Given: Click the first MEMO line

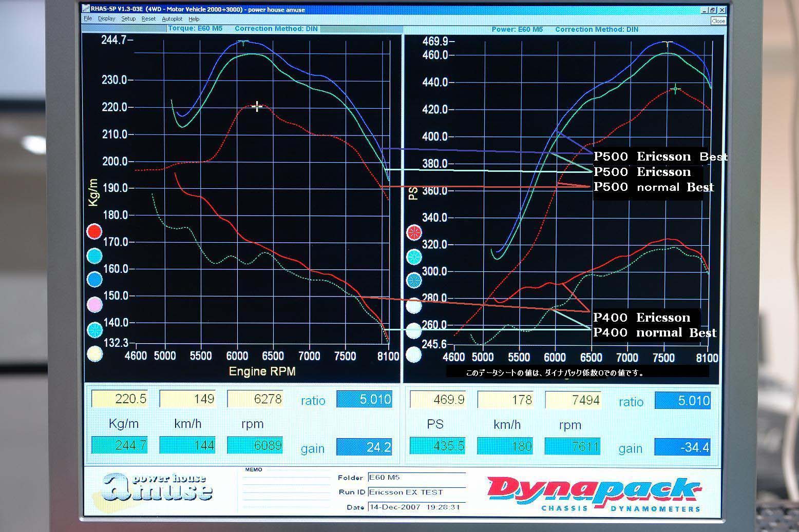Looking at the screenshot, I should 287,477.
